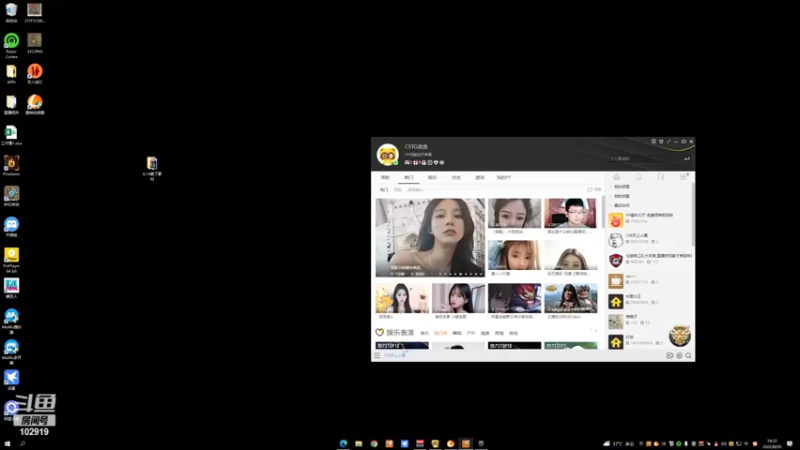Open the archive file in desktop middle
This screenshot has height=450, width=800.
click(152, 168)
